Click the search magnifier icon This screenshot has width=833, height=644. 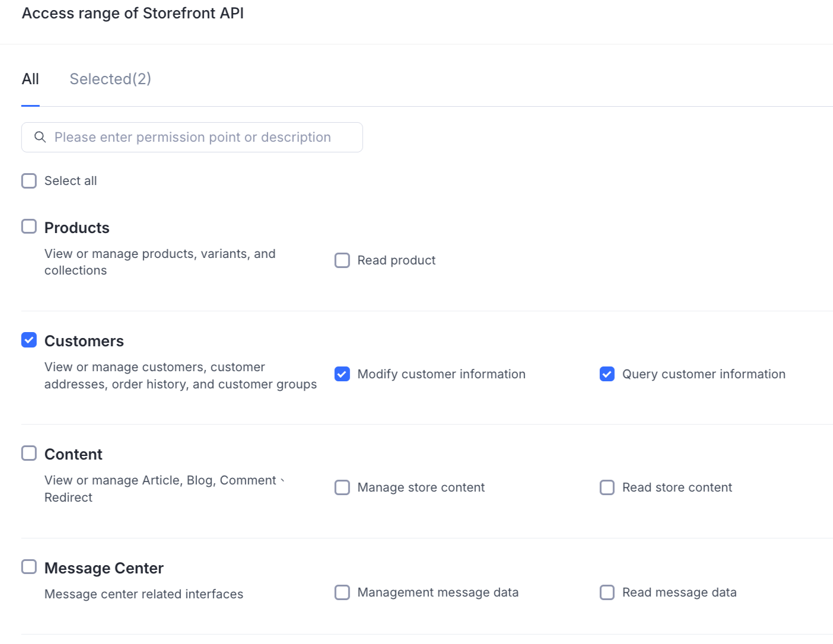tap(40, 137)
